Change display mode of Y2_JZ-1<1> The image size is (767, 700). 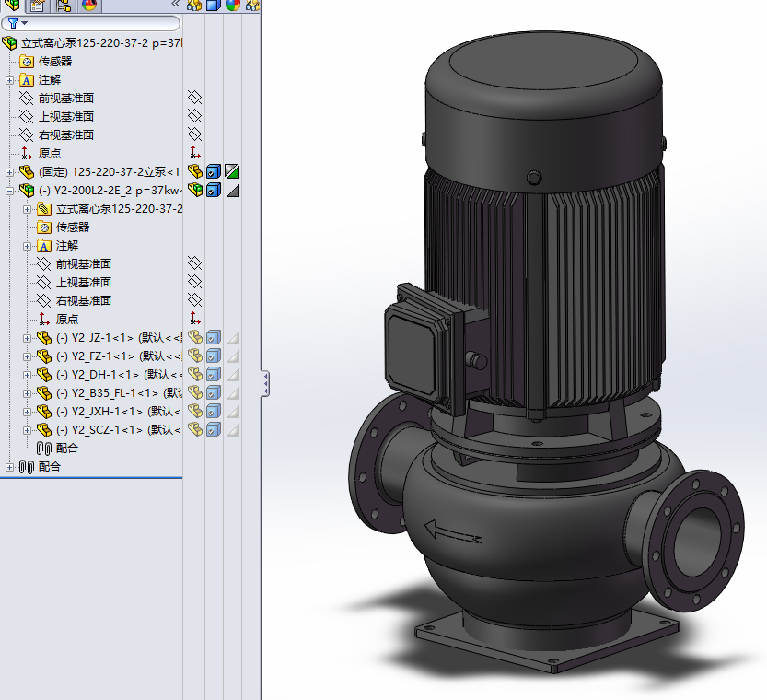[214, 337]
